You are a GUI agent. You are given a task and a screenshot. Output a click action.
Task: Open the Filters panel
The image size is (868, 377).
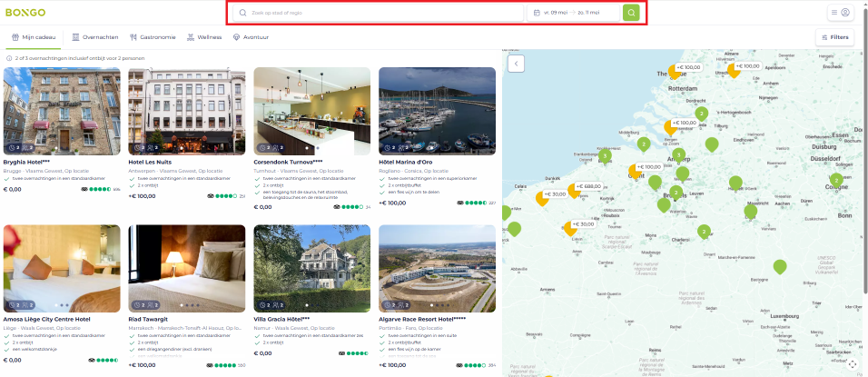coord(834,37)
